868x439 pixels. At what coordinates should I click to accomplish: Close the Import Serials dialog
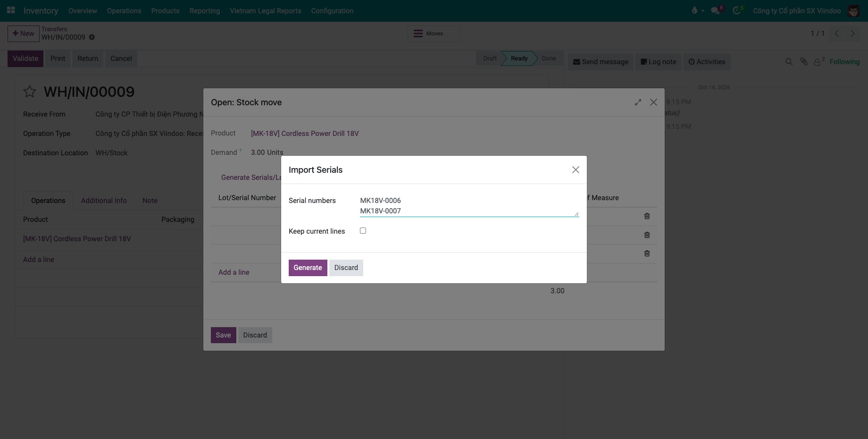(576, 170)
